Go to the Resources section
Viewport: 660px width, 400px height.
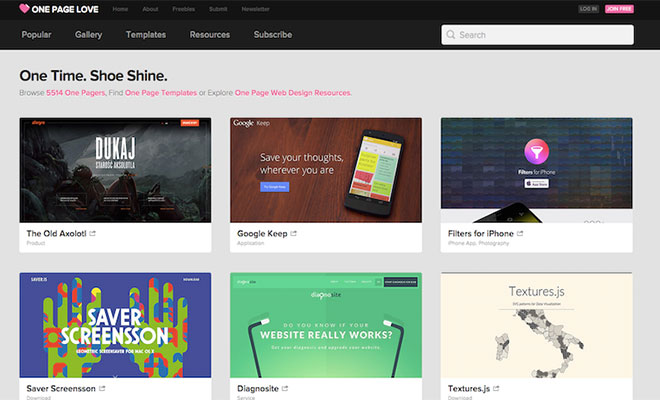coord(210,35)
